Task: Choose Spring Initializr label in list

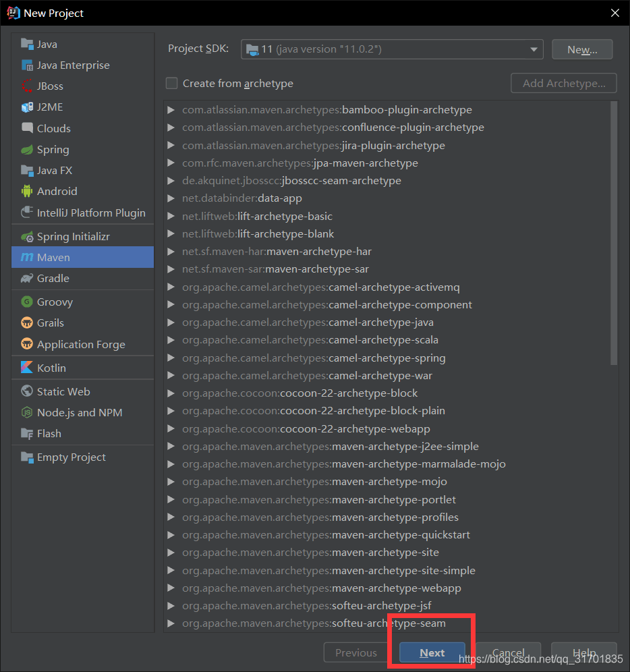Action: tap(74, 237)
